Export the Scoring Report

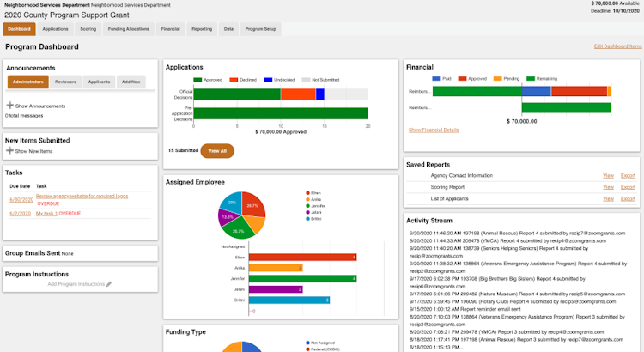[628, 187]
